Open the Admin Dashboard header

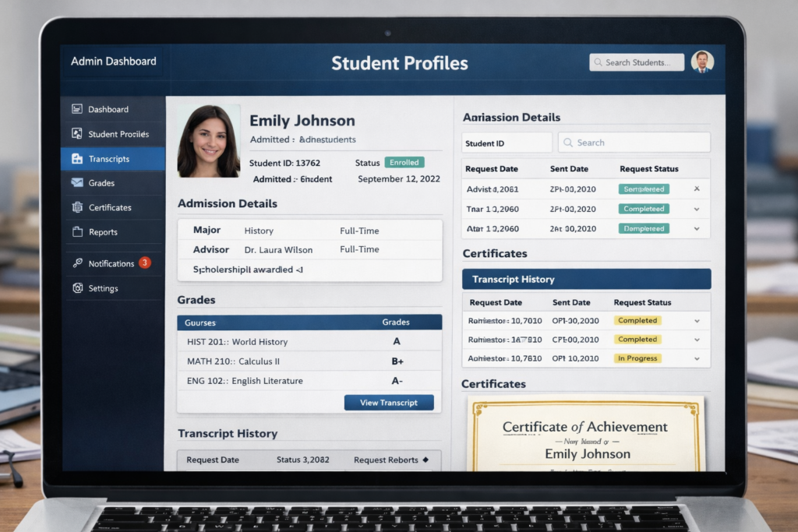[x=111, y=61]
